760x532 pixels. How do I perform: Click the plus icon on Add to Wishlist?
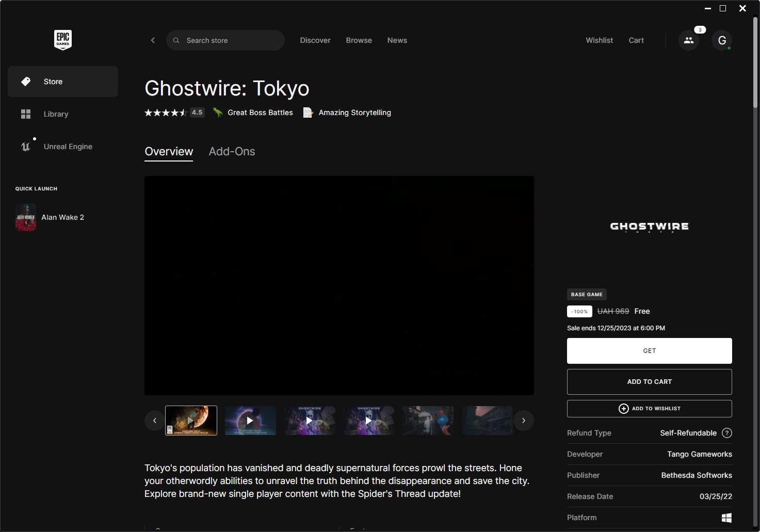(x=623, y=409)
